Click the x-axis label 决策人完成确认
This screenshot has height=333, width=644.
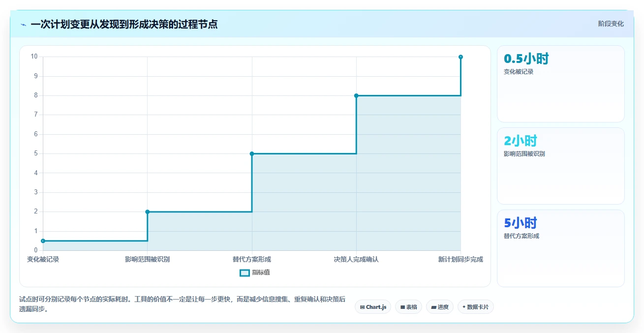tap(356, 259)
